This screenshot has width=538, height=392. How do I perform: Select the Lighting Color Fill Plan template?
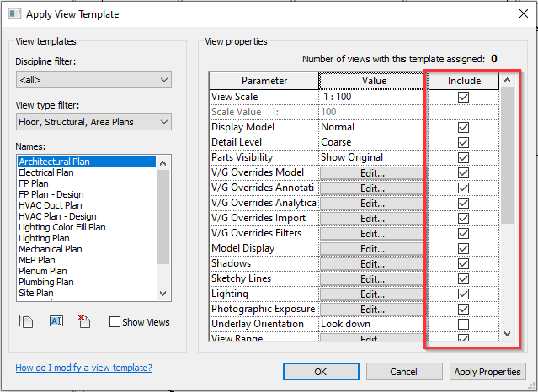[x=62, y=227]
